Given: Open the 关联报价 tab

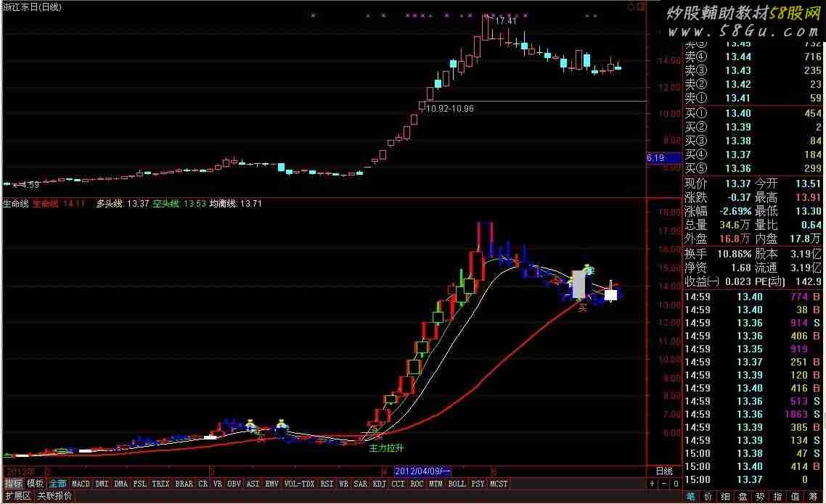Looking at the screenshot, I should [54, 495].
